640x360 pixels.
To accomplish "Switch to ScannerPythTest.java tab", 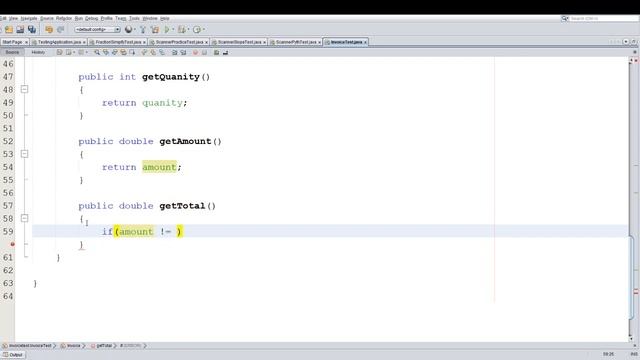I will pyautogui.click(x=295, y=42).
